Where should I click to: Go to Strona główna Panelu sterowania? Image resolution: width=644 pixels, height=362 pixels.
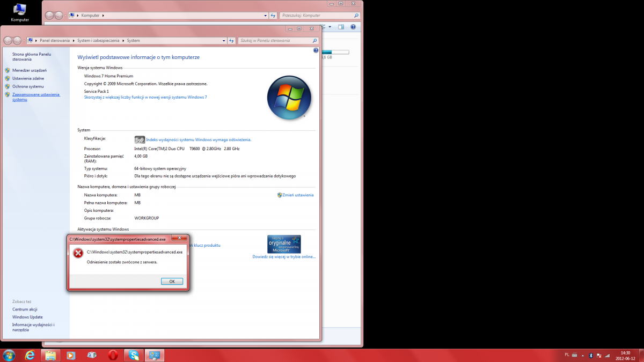pyautogui.click(x=31, y=57)
